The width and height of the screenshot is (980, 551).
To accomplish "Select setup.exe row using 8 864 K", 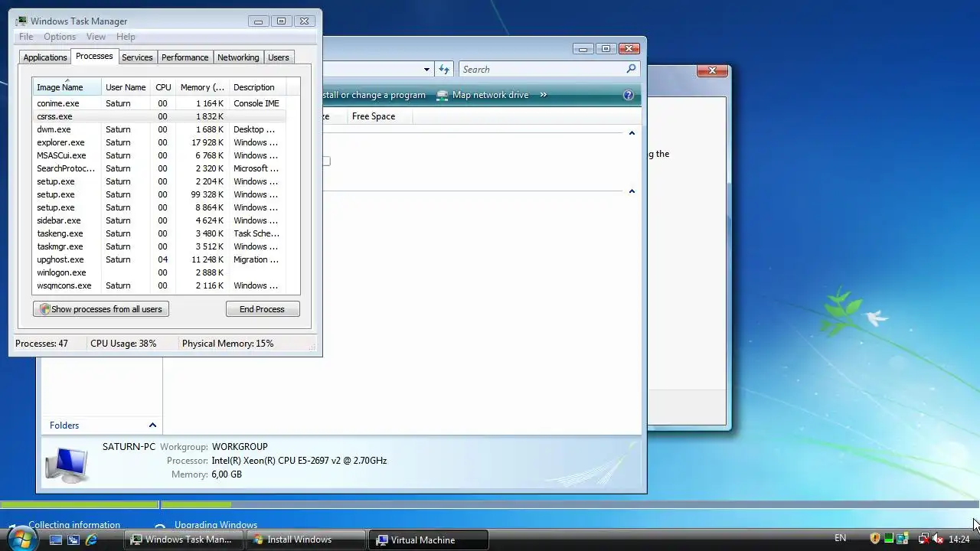I will coord(159,207).
